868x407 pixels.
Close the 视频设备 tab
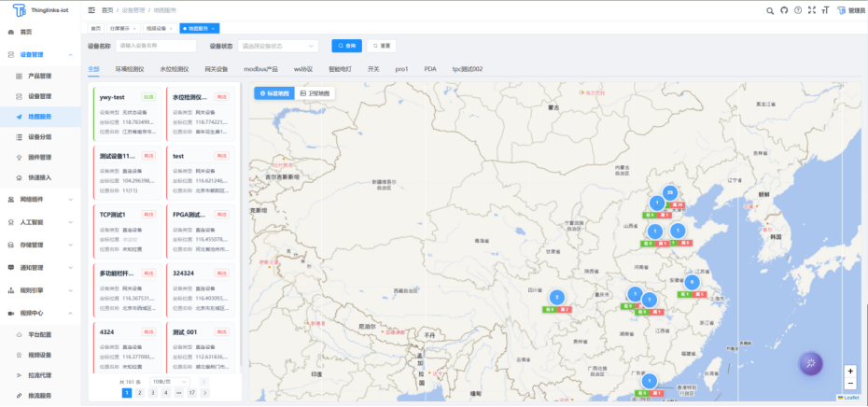(x=171, y=28)
